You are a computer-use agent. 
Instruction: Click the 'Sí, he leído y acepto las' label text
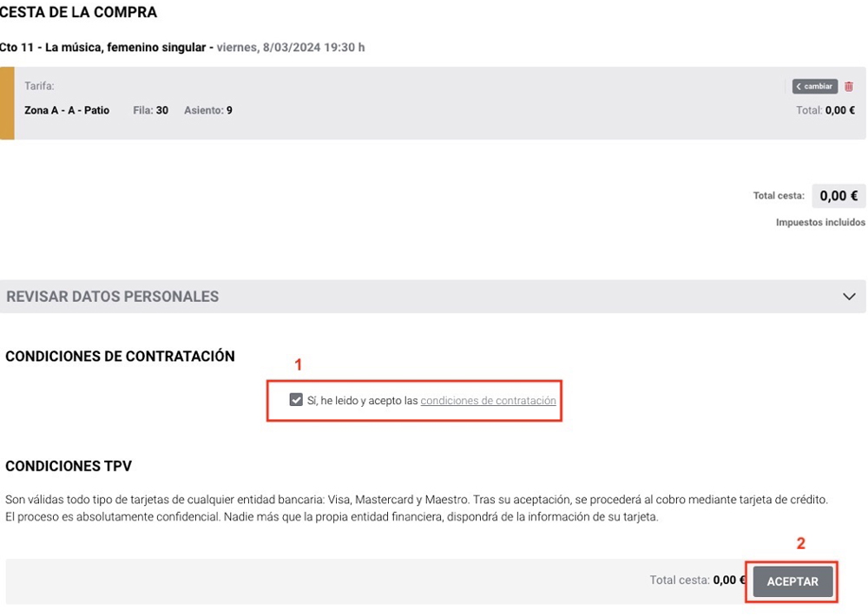pyautogui.click(x=362, y=400)
